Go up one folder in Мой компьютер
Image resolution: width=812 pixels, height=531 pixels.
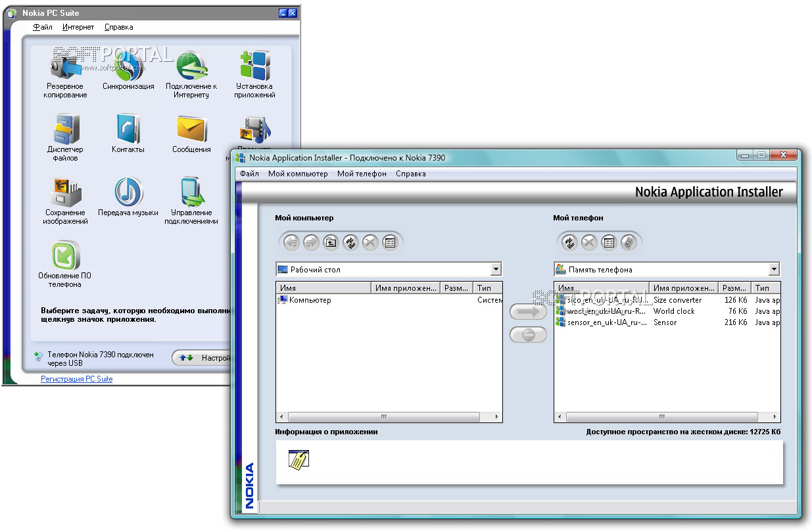331,242
